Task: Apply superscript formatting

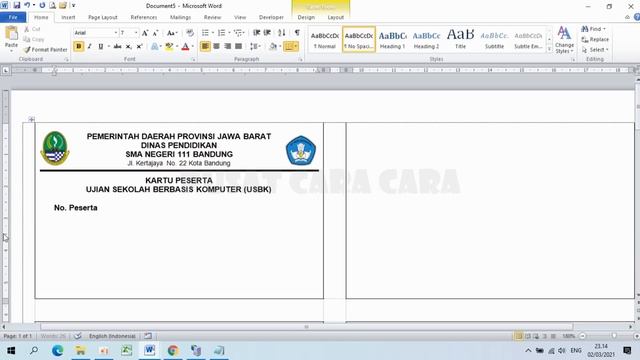Action: (139, 47)
